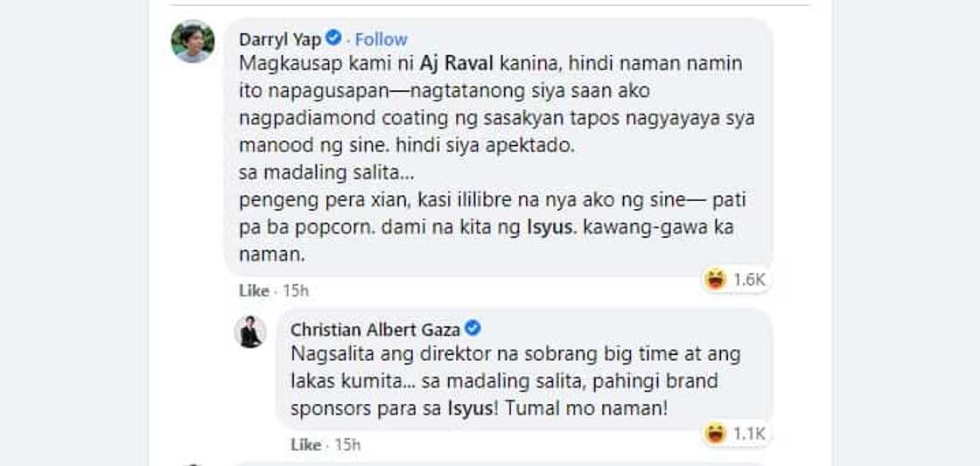This screenshot has height=466, width=980.
Task: View the 1.1K reactions list
Action: point(749,434)
